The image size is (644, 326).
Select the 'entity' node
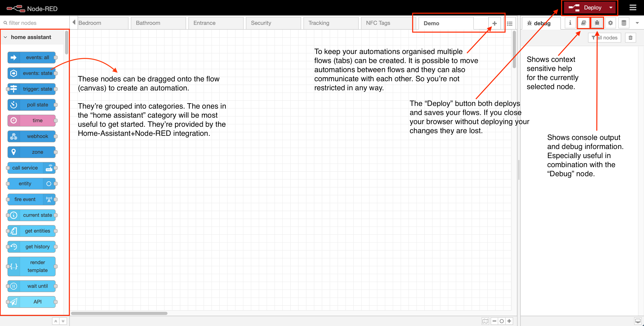coord(32,183)
